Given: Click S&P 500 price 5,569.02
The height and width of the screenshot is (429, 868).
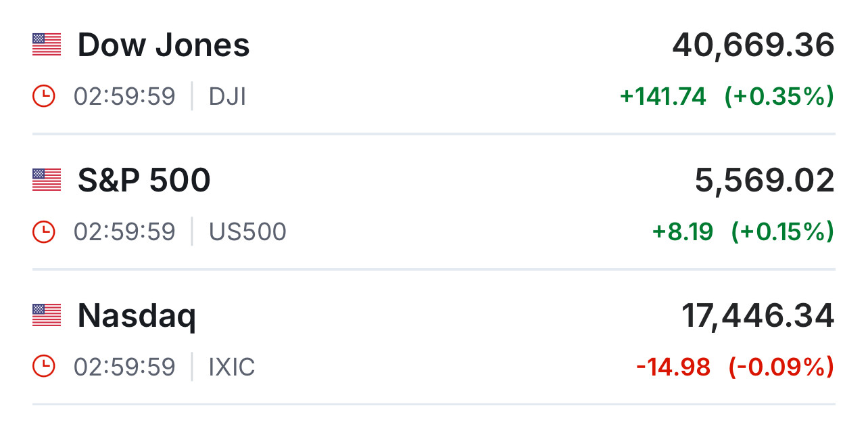Looking at the screenshot, I should pyautogui.click(x=765, y=181).
